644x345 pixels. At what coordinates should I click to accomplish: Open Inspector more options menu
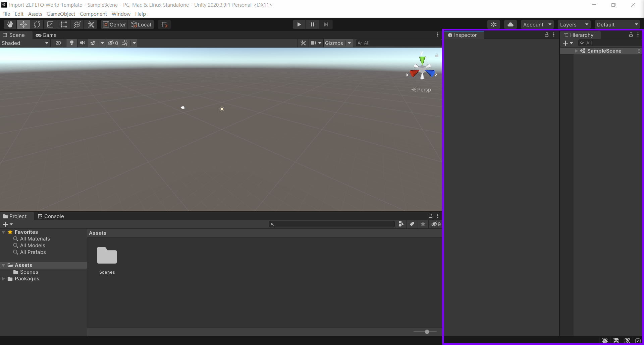point(554,35)
